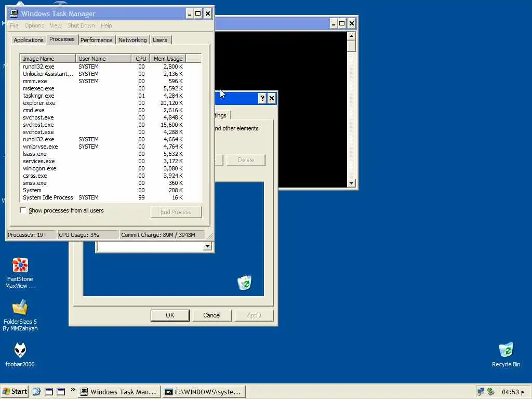Screen dimensions: 532x399
Task: Click the End Process button
Action: (x=176, y=212)
